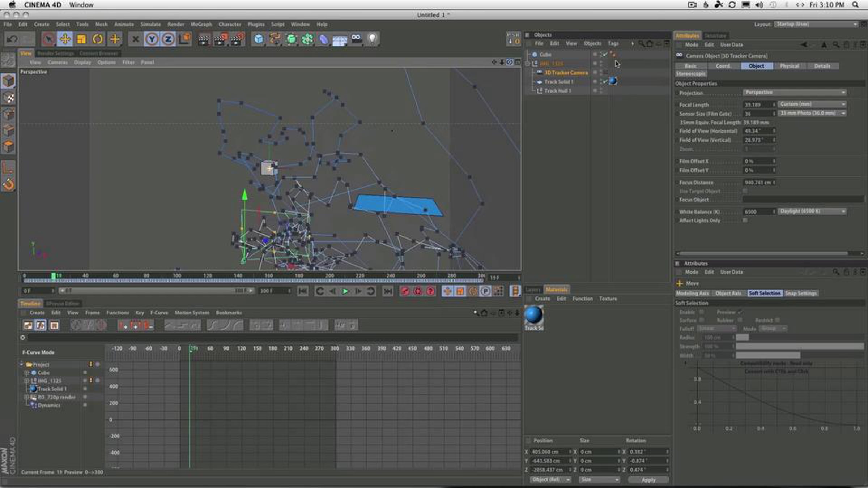The width and height of the screenshot is (868, 488).
Task: Open the Cameras menu in the viewport
Action: (58, 63)
